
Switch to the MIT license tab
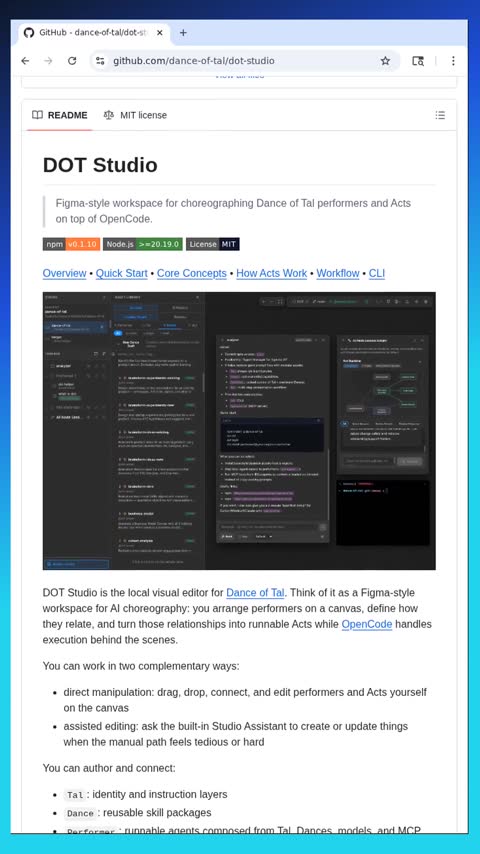click(135, 115)
